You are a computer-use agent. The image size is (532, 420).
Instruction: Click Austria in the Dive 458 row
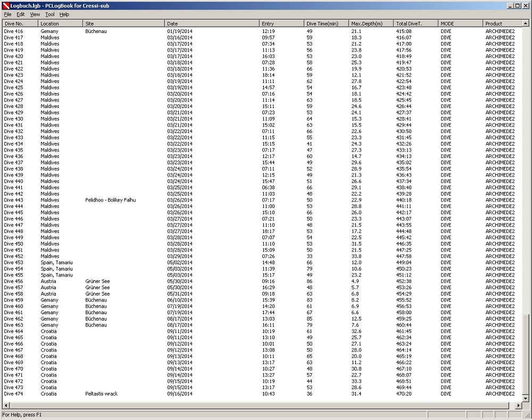pyautogui.click(x=48, y=293)
